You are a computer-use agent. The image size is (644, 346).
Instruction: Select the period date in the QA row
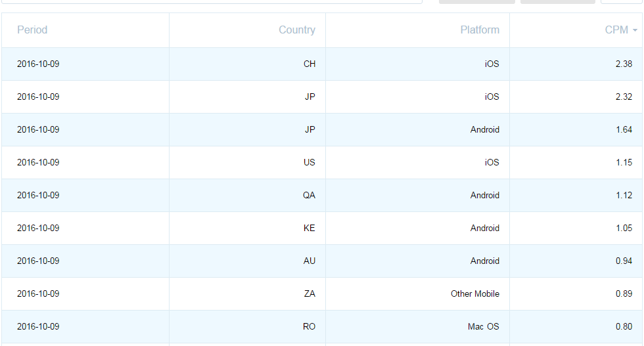[x=38, y=196]
